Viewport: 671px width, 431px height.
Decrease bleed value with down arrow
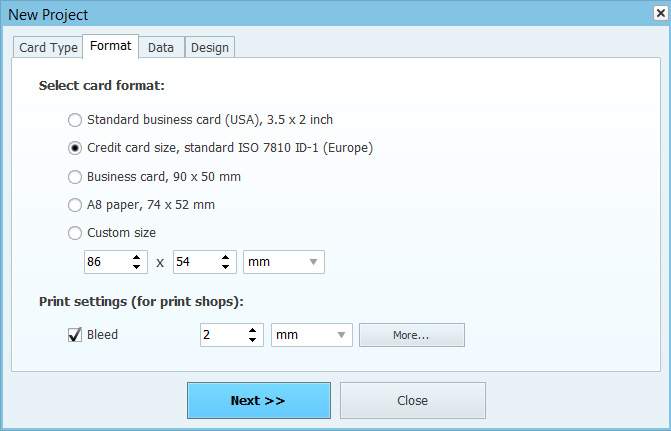252,339
